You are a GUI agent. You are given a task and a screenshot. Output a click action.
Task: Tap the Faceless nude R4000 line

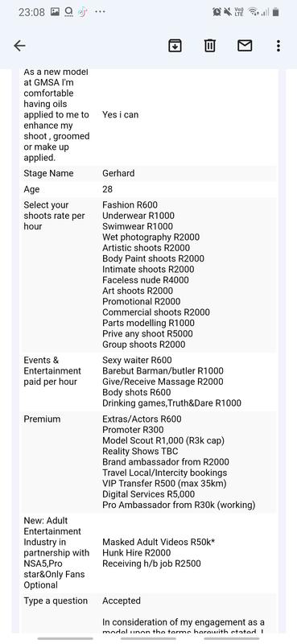point(146,280)
